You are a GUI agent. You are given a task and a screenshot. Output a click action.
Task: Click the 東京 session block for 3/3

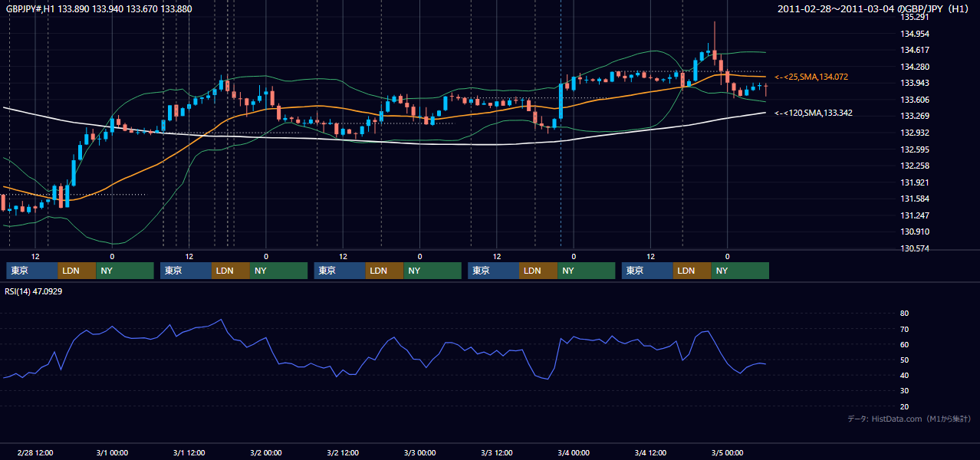[x=493, y=271]
